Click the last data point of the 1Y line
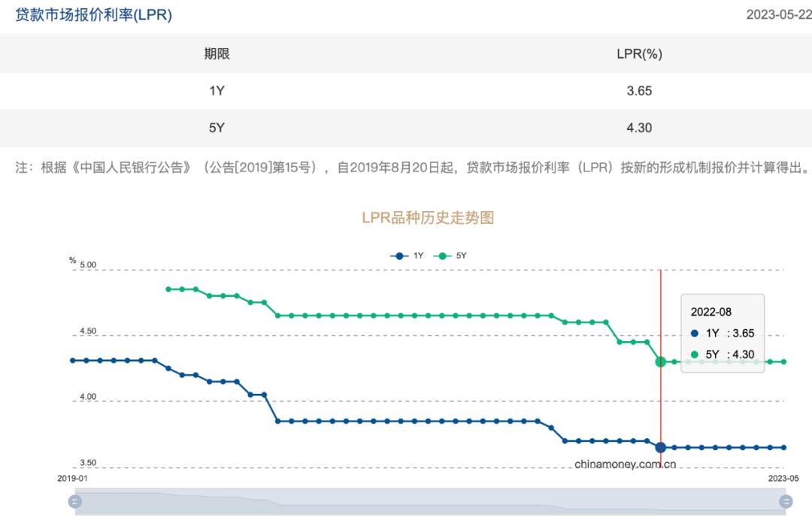812x520 pixels. (783, 447)
